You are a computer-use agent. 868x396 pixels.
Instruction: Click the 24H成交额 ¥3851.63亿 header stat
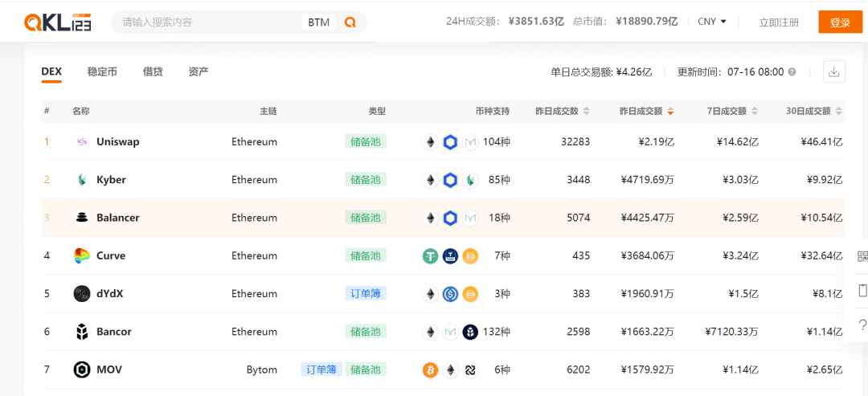505,22
